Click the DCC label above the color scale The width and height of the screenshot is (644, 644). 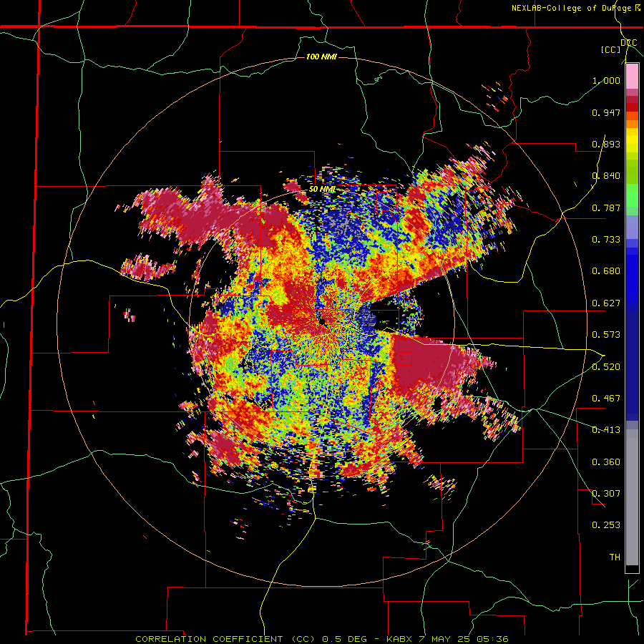click(x=628, y=42)
